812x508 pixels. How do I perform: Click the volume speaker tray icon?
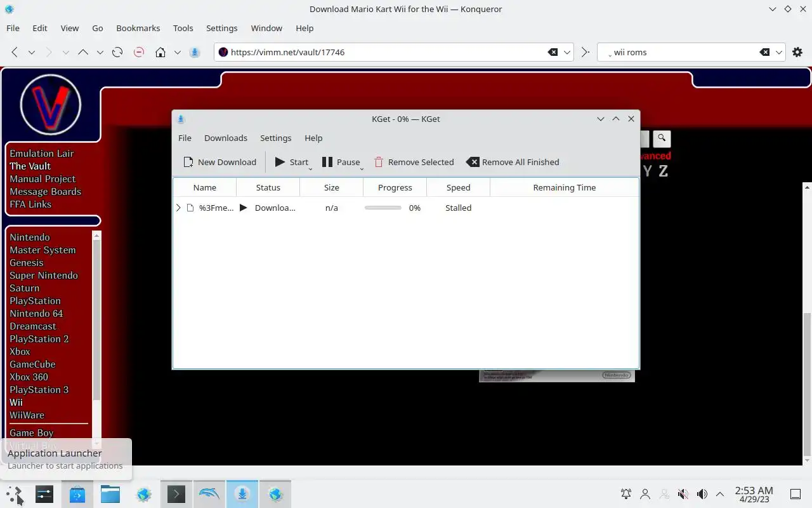[702, 494]
